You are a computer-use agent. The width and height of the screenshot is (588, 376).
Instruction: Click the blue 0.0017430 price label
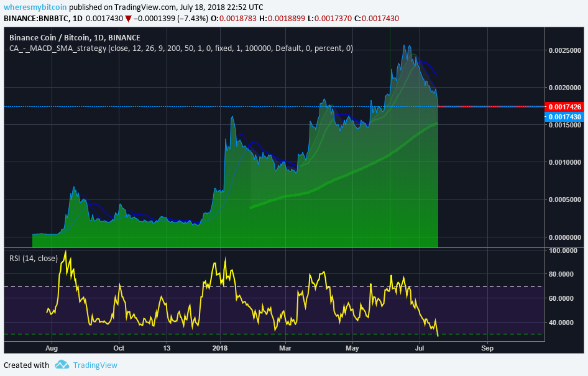coord(565,117)
